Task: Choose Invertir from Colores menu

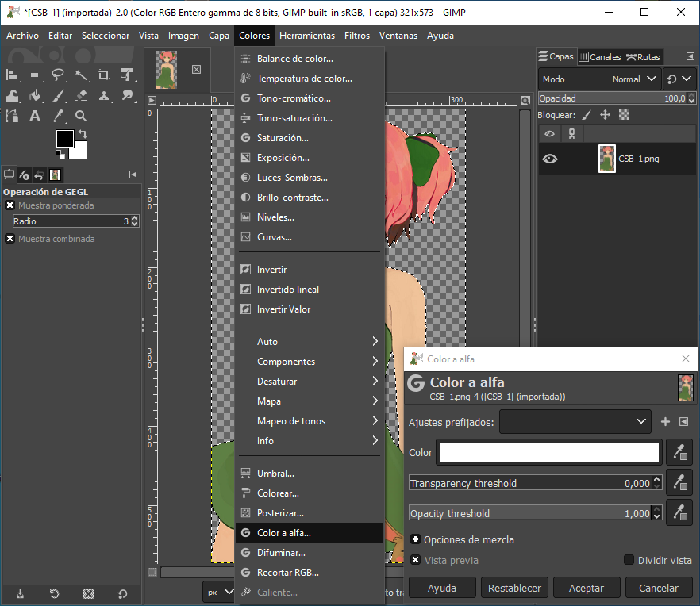Action: 309,270
